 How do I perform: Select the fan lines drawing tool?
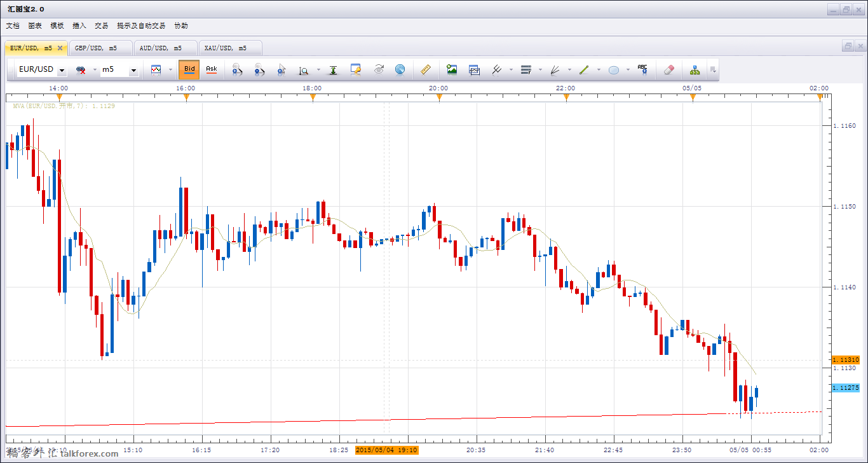click(x=555, y=69)
